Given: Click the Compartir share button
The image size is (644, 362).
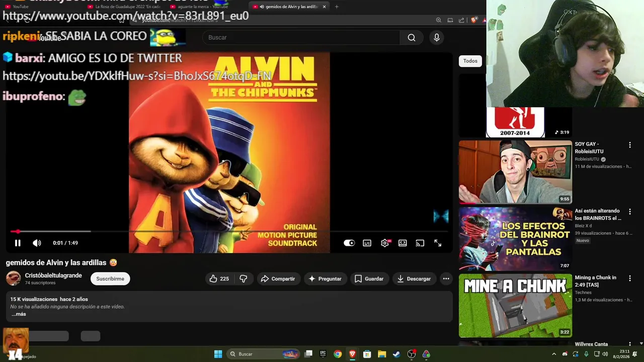Looking at the screenshot, I should (x=278, y=279).
